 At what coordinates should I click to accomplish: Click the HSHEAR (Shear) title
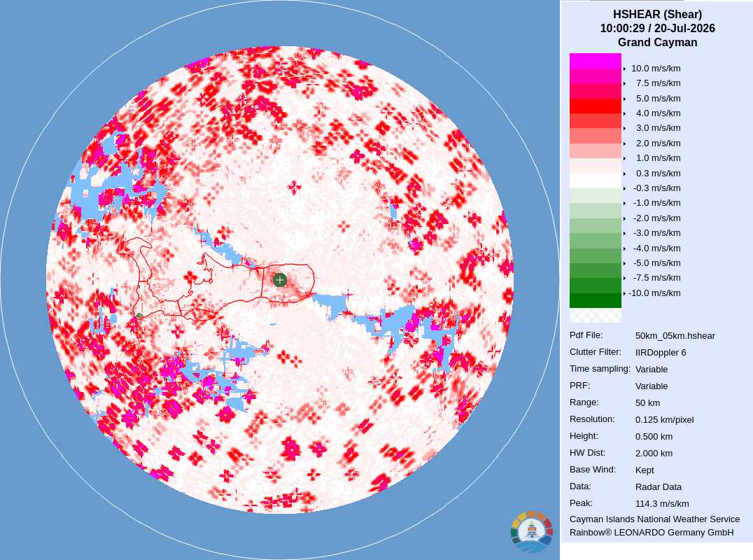[x=657, y=15]
